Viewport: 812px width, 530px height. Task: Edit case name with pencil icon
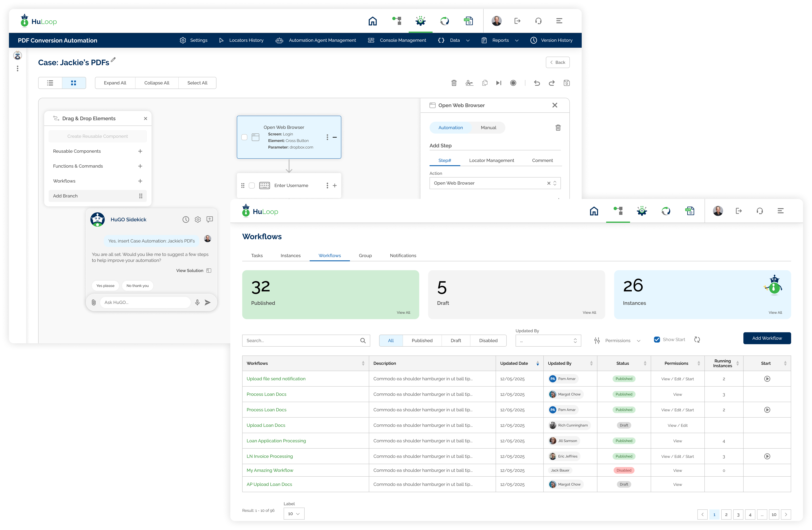pos(113,60)
